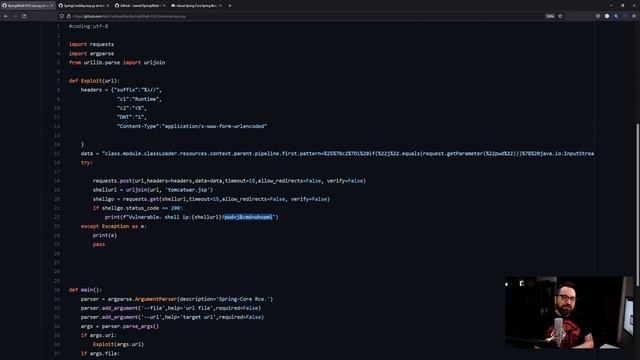Close the first SpringShell-POC tab
The image size is (640, 360).
click(52, 6)
